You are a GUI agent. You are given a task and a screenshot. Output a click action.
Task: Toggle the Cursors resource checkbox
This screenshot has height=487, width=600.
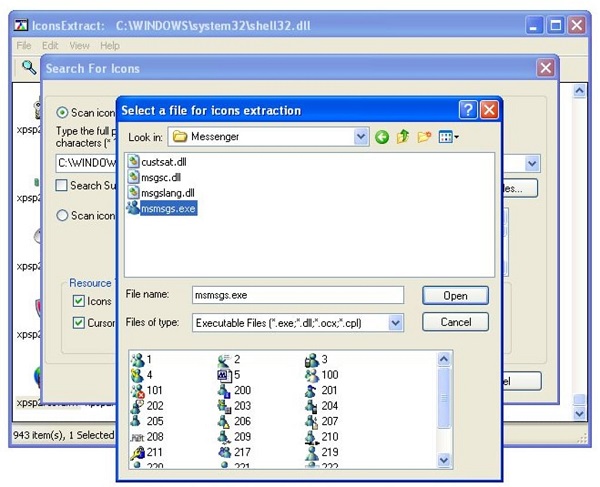(79, 323)
